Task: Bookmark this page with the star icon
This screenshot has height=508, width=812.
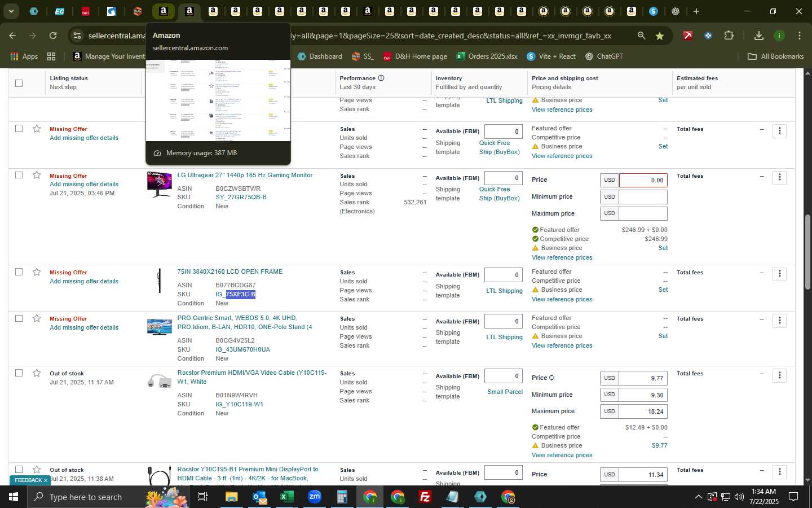Action: (660, 36)
